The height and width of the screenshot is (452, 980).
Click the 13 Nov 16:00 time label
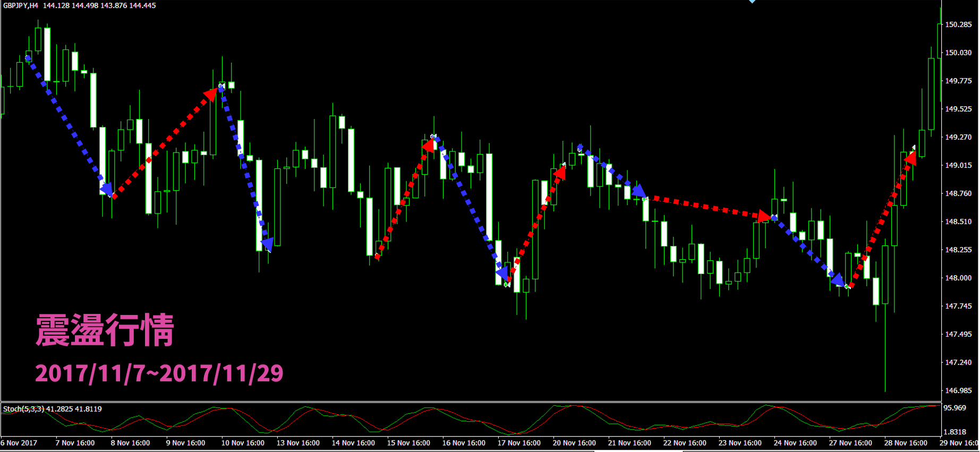click(298, 443)
